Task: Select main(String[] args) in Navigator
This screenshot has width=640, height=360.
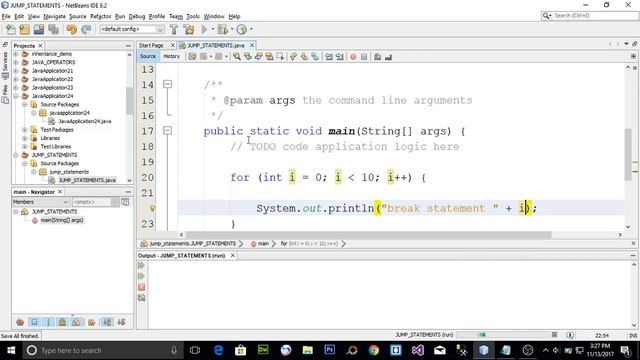Action: click(x=62, y=220)
